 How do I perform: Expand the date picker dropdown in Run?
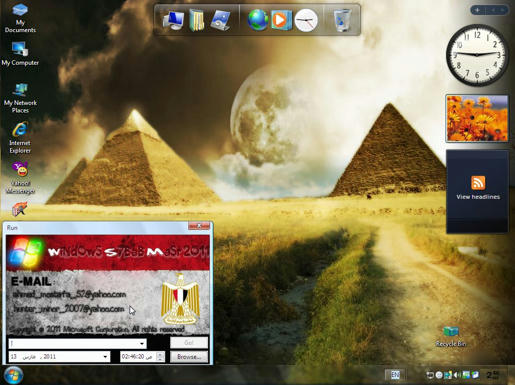click(x=105, y=357)
